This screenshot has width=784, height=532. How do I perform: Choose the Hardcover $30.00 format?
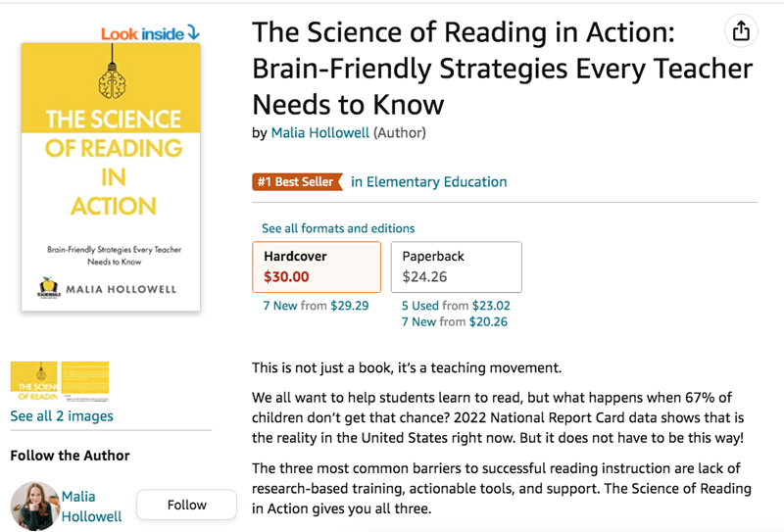click(317, 266)
